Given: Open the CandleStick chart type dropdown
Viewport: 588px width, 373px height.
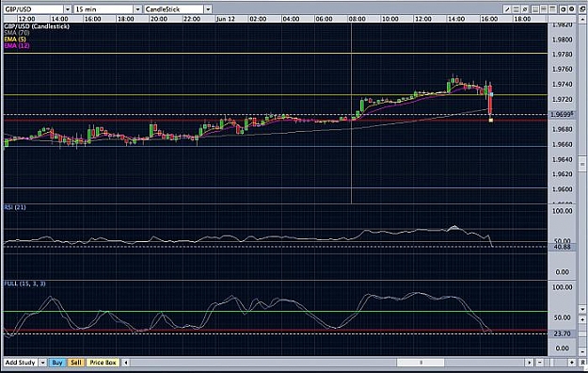Looking at the screenshot, I should pos(208,9).
